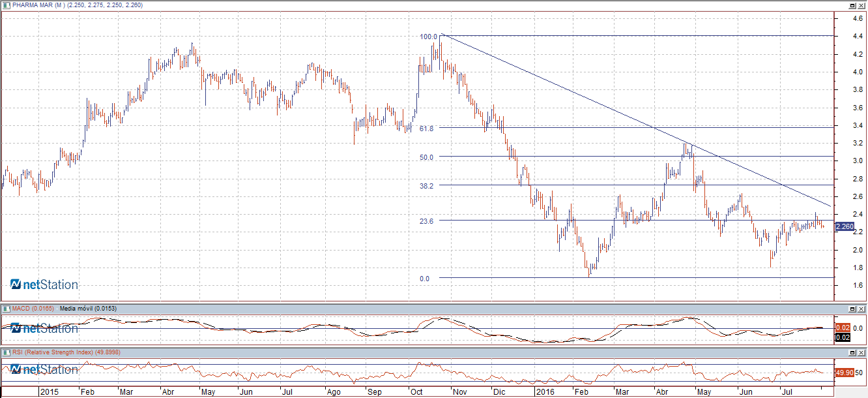Click the Media móvil (0.0153) label
Image resolution: width=868 pixels, height=398 pixels.
(87, 308)
